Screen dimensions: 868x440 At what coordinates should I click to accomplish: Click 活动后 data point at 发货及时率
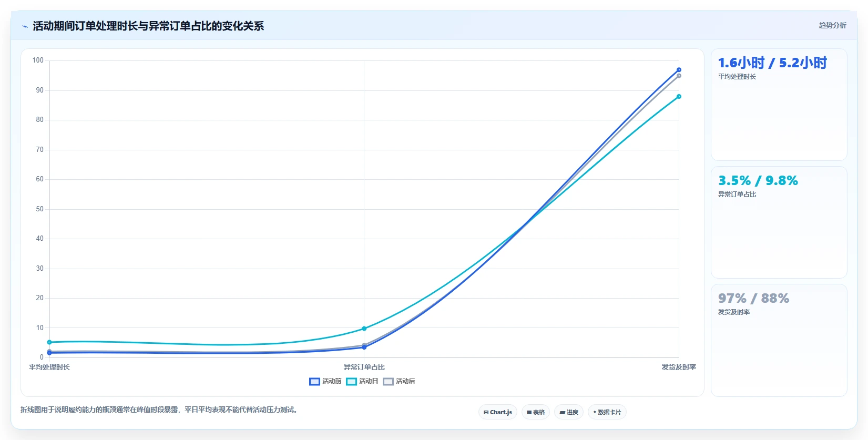coord(679,76)
